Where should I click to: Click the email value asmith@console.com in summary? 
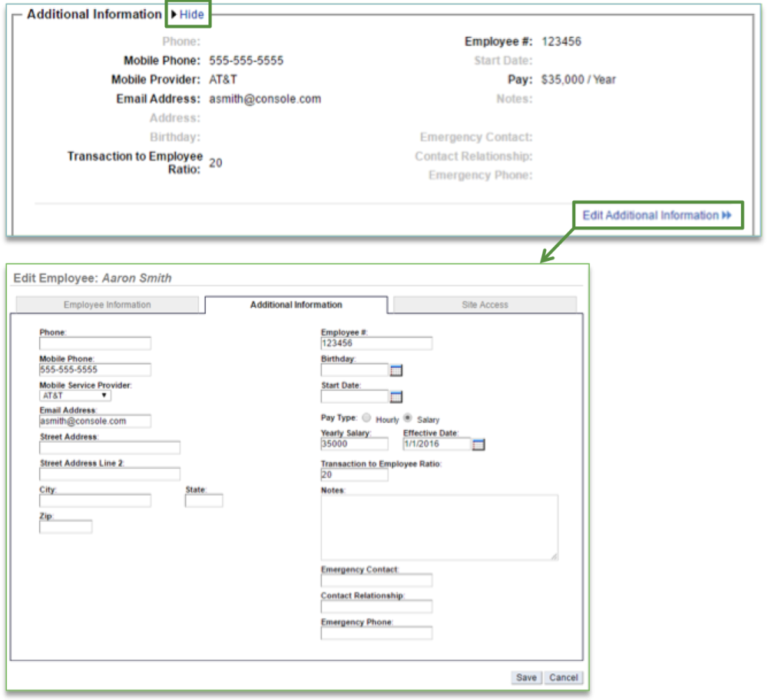tap(265, 99)
